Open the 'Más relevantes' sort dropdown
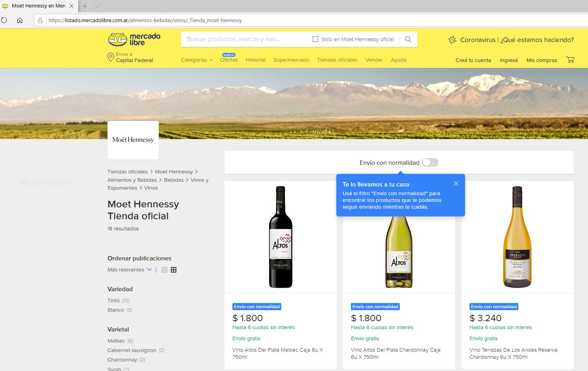 [x=130, y=270]
